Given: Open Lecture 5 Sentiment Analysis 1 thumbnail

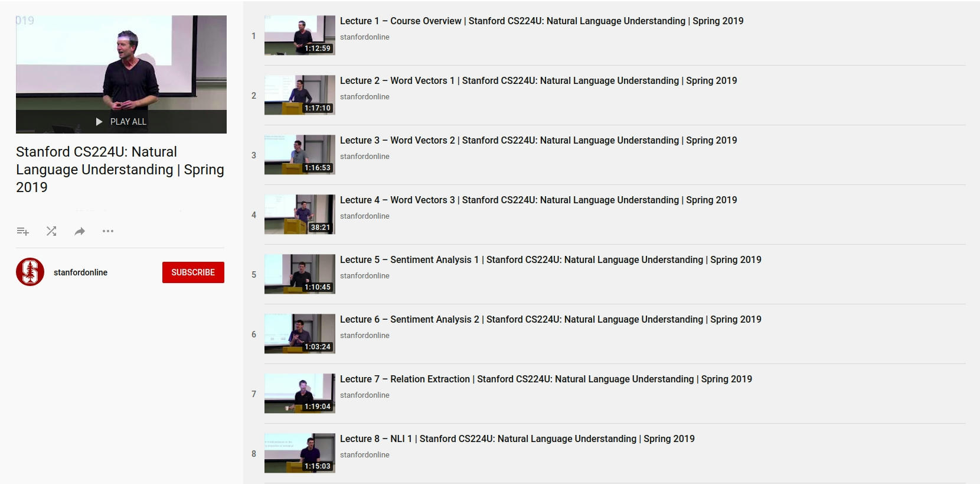Looking at the screenshot, I should pos(300,274).
